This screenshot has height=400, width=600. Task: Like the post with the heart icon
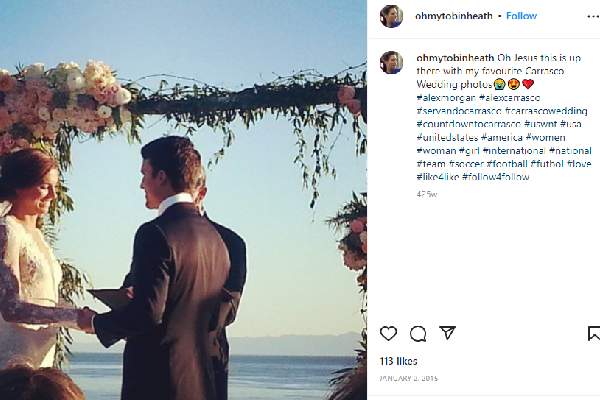point(388,334)
